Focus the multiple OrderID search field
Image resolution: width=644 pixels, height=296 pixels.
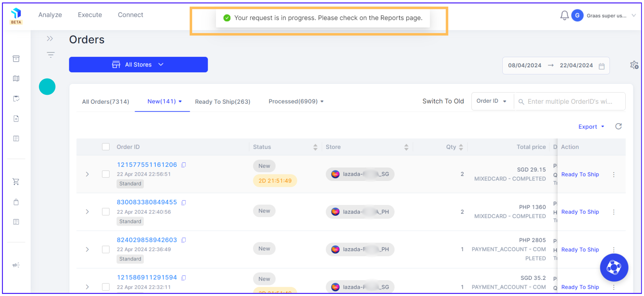click(x=570, y=102)
